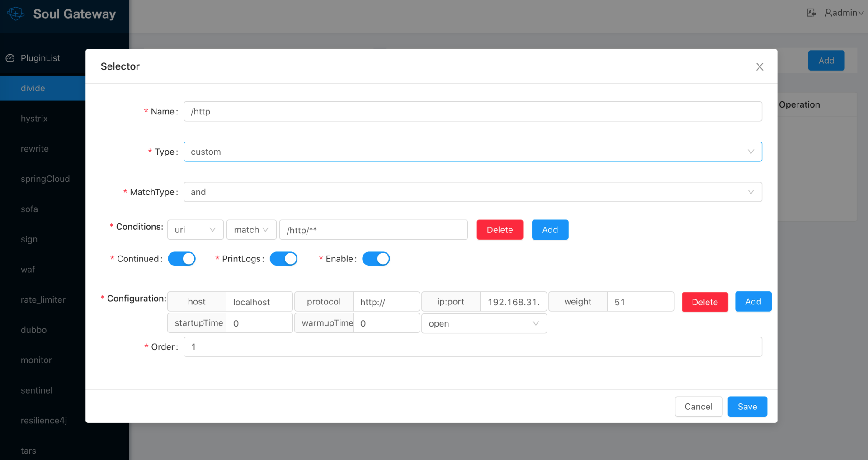Toggle the PrintLogs switch
The width and height of the screenshot is (868, 460).
click(x=283, y=259)
